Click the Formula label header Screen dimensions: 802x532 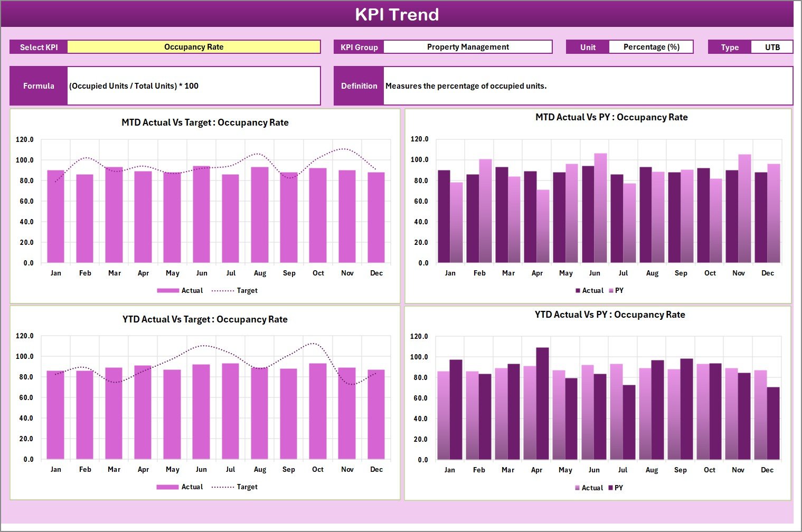point(39,85)
